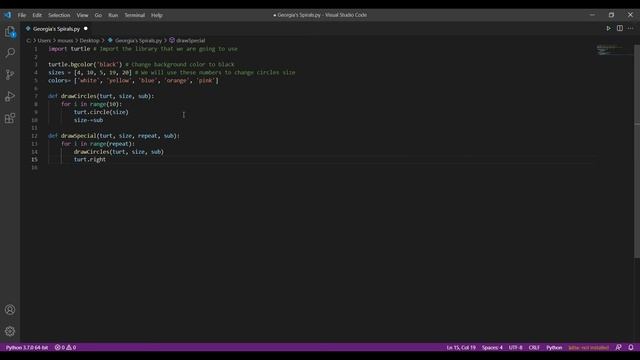The height and width of the screenshot is (360, 640).
Task: Open the Edit menu
Action: 37,15
